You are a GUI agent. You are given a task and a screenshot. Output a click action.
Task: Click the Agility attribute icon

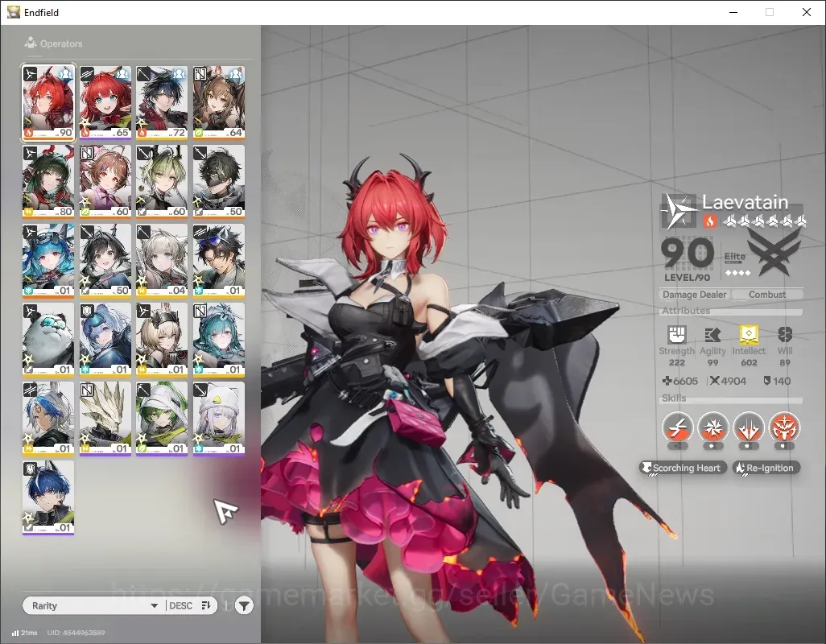coord(712,334)
